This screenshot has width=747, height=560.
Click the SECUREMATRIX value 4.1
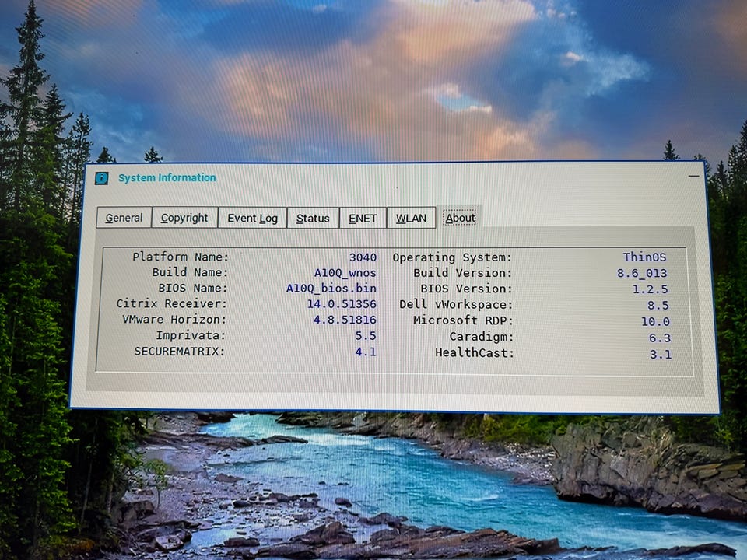pyautogui.click(x=366, y=352)
